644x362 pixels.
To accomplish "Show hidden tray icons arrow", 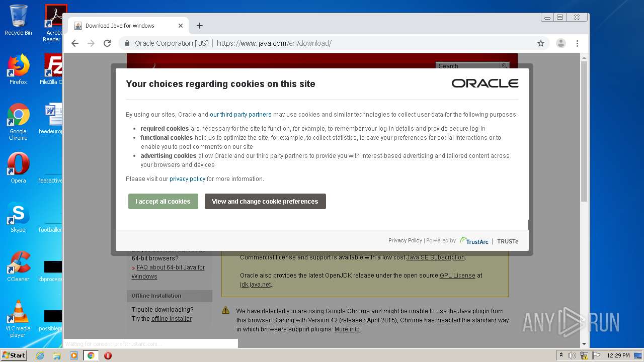I will tap(561, 355).
